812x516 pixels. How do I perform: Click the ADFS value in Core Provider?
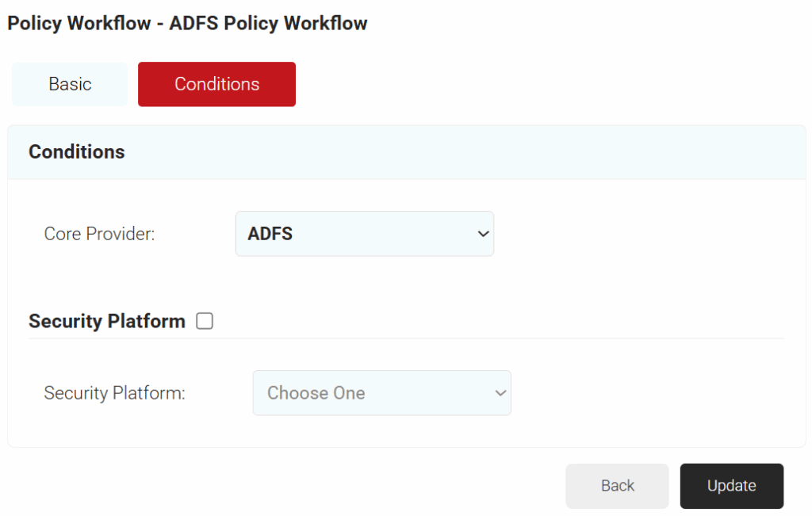(x=270, y=234)
